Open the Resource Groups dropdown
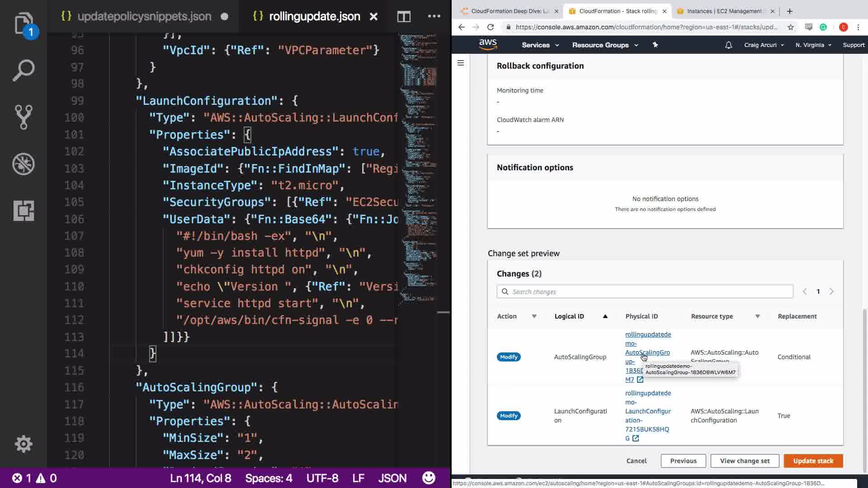 605,45
